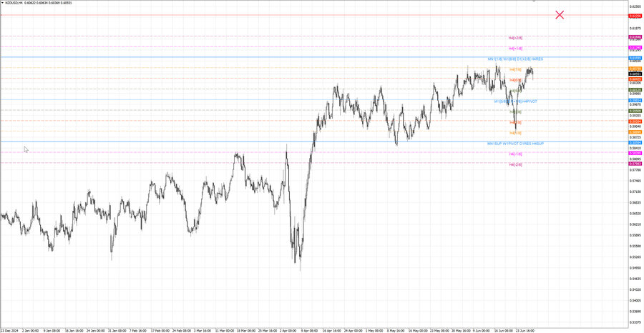
Task: Click the 0.54320 price scale value
Action: coord(635,289)
